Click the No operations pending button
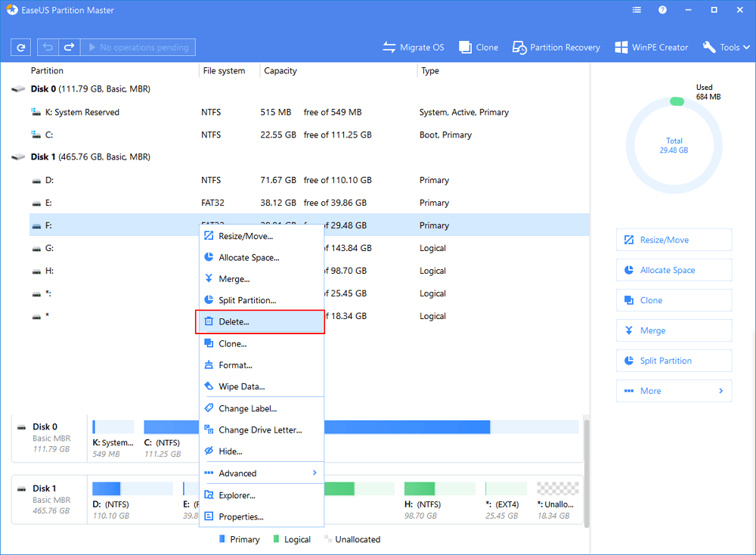This screenshot has width=756, height=555. [138, 47]
